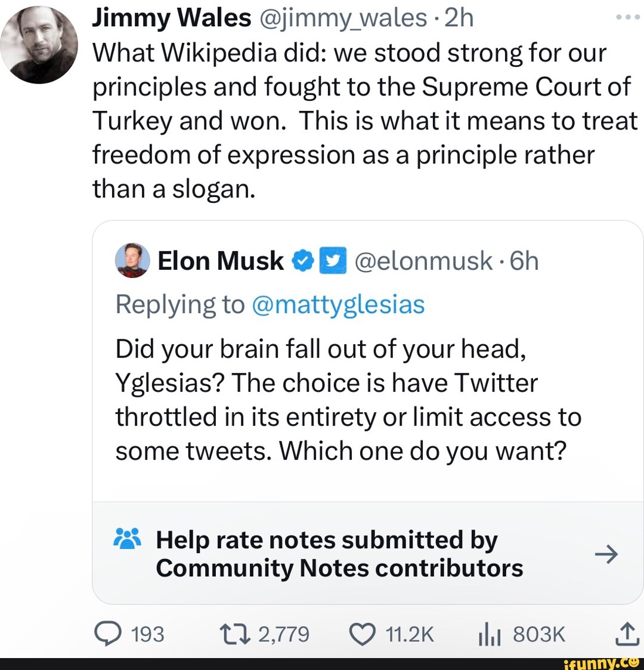Click the reply speech bubble icon
Screen dimensions: 644x670
[x=107, y=633]
